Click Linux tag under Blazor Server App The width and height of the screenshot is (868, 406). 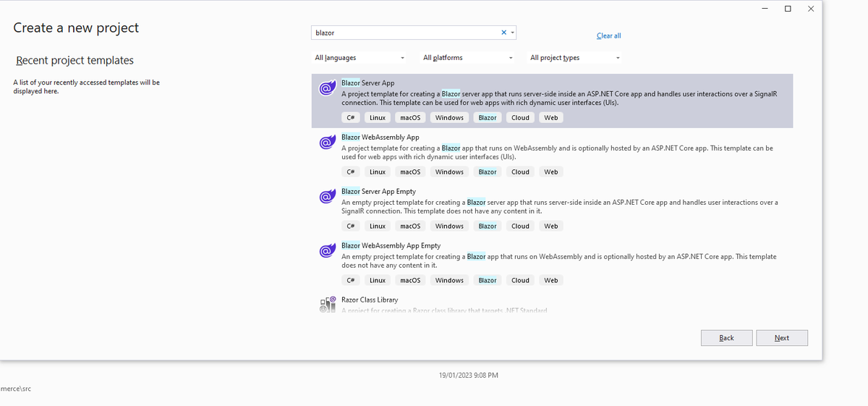(x=378, y=117)
